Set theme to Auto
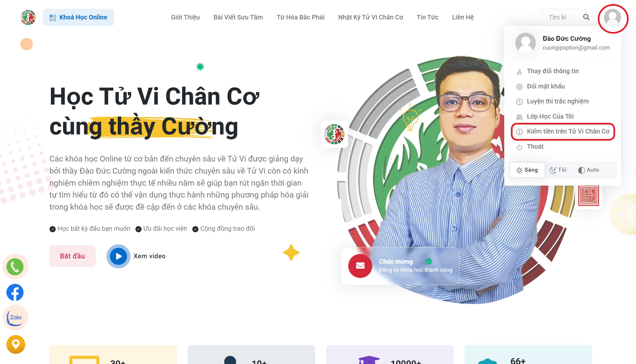 coord(589,170)
